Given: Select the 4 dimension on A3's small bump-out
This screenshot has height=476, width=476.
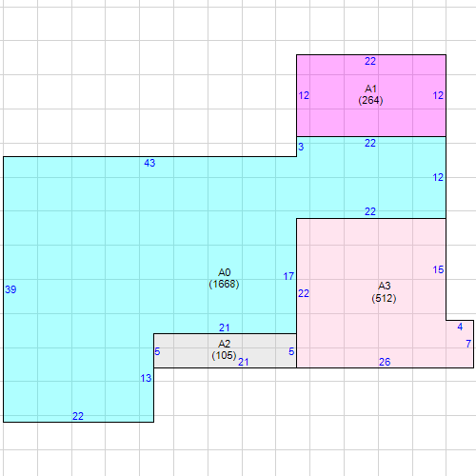Looking at the screenshot, I should tap(460, 327).
